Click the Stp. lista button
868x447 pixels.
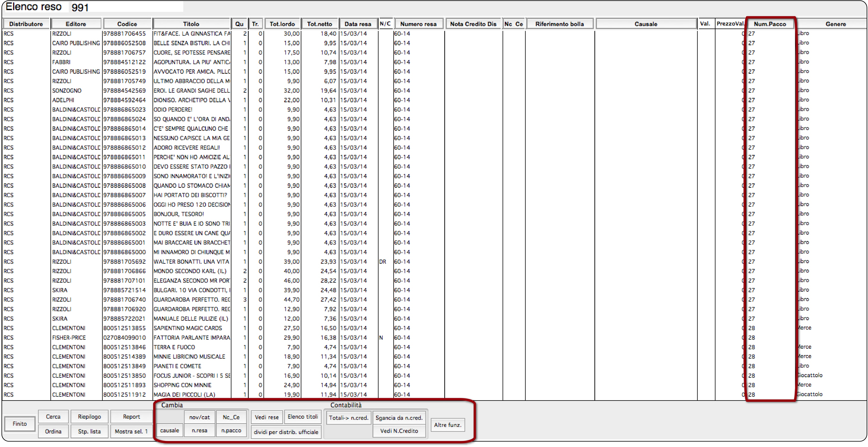(89, 431)
